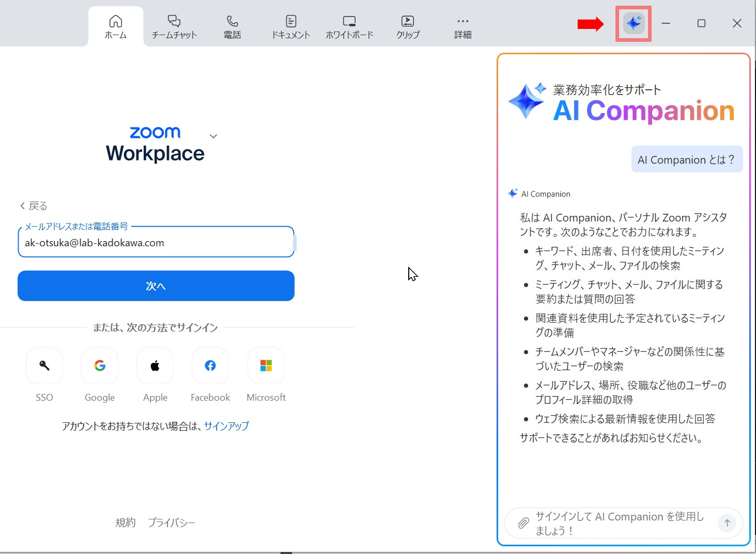Sign in with the Google icon
Viewport: 756px width, 554px height.
(100, 366)
